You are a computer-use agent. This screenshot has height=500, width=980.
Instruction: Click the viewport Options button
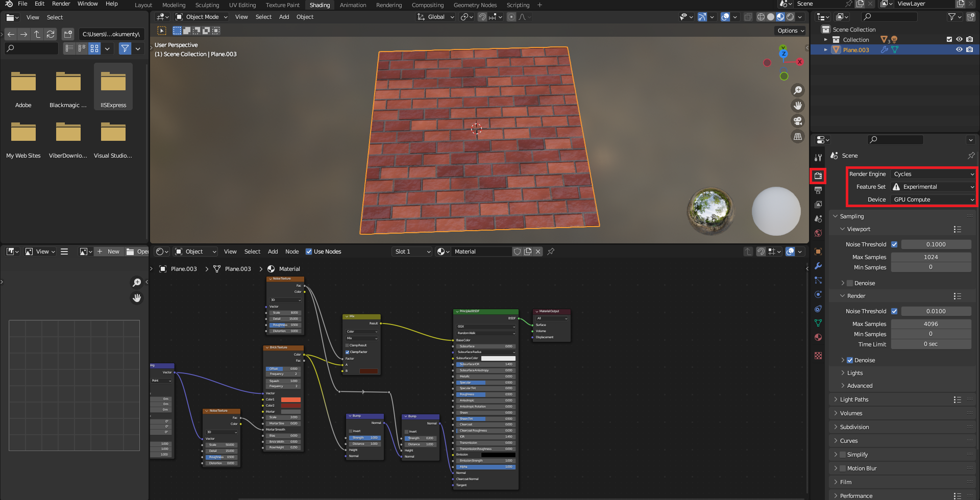tap(790, 31)
